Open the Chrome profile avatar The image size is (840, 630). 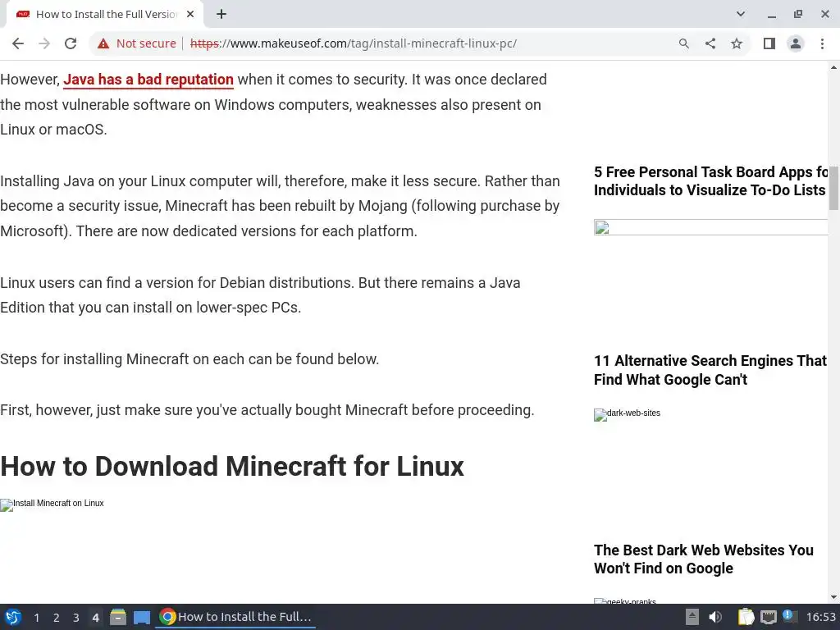coord(796,43)
